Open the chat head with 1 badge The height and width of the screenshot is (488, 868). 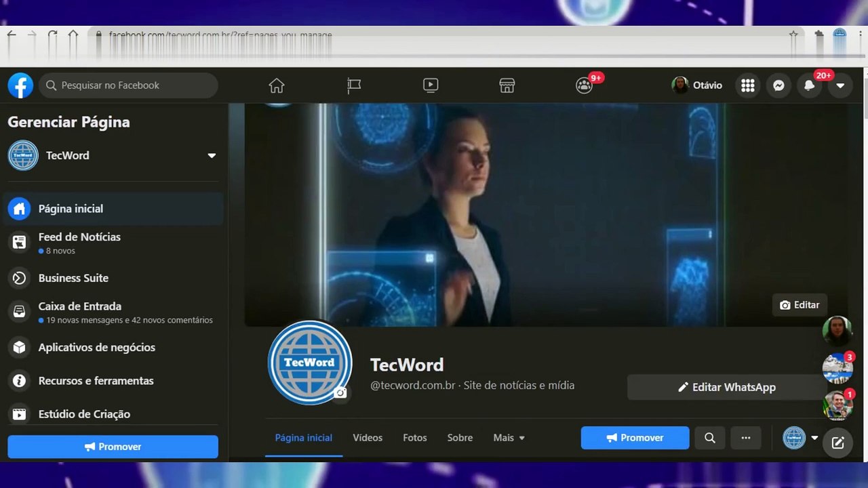point(837,405)
